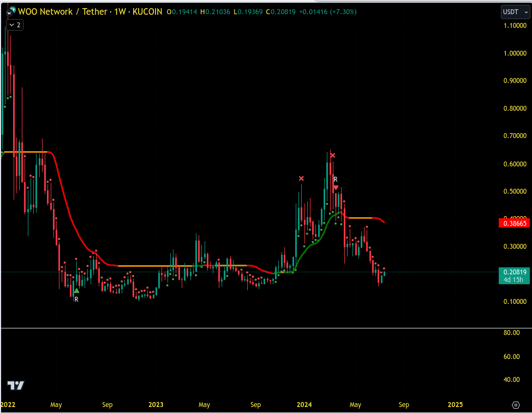Image resolution: width=532 pixels, height=413 pixels.
Task: Click the 0.60000 price axis label
Action: click(x=515, y=164)
